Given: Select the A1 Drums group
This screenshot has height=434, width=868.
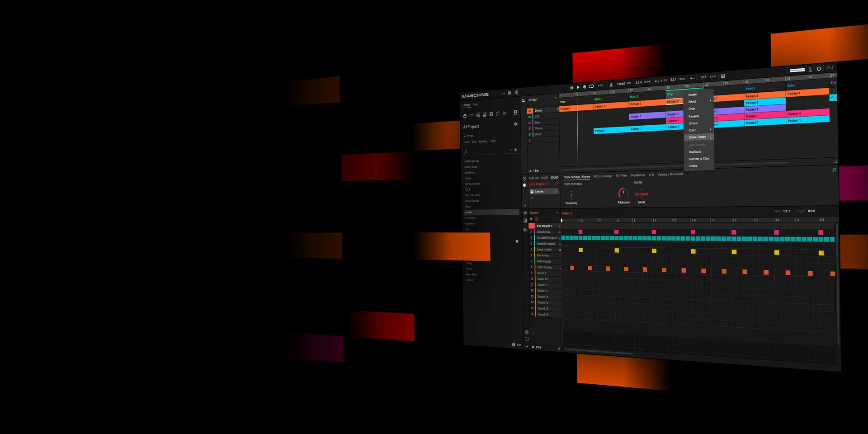Looking at the screenshot, I should 542,111.
